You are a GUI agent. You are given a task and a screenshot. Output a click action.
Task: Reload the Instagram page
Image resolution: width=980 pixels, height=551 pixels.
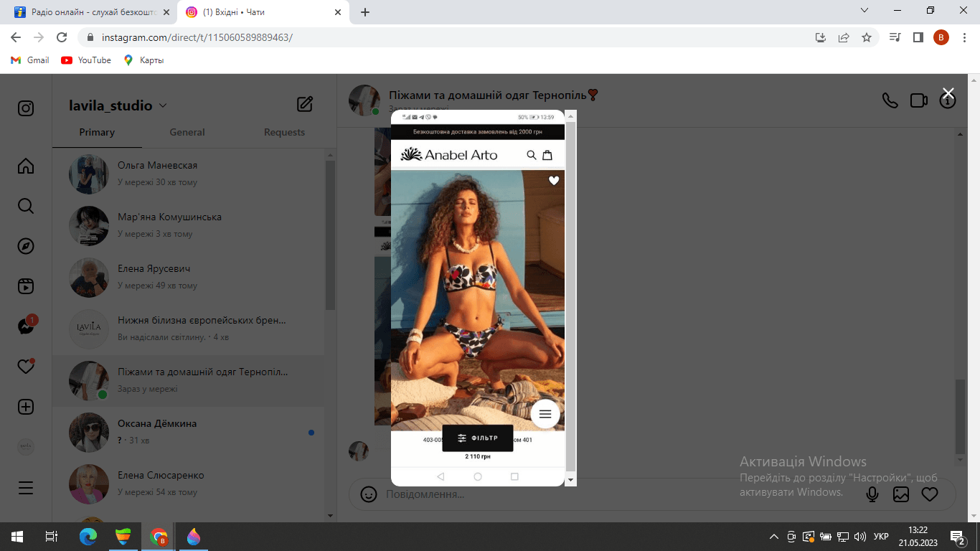tap(62, 37)
